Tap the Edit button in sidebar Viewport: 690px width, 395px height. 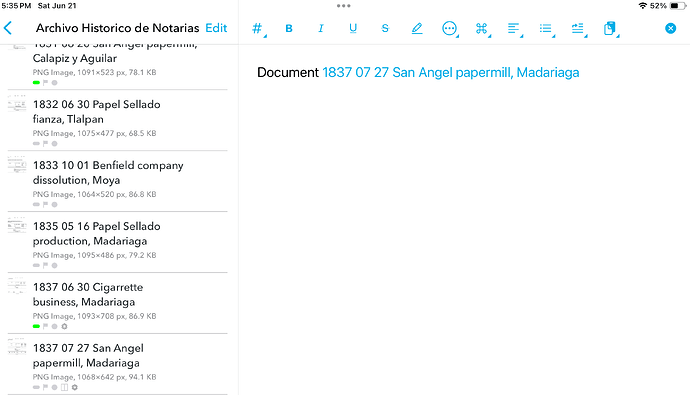(x=216, y=28)
